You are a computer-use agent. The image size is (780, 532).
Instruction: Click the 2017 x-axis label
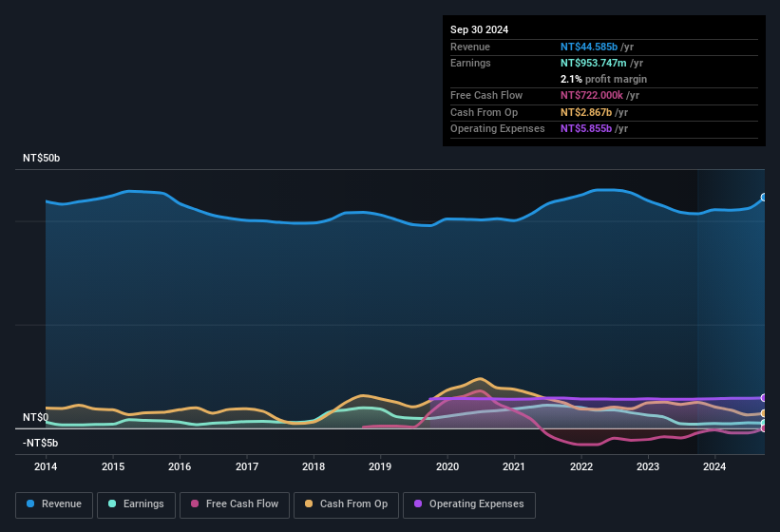click(247, 466)
